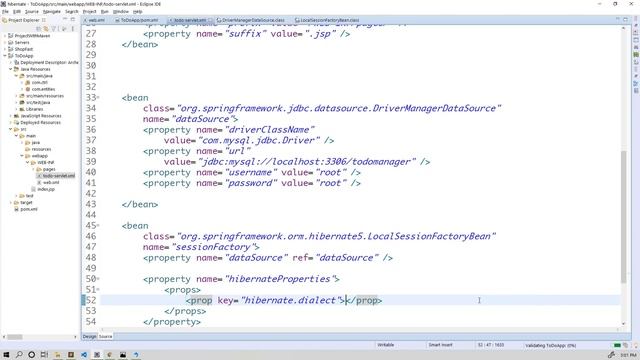
Task: Collapse the bean element at line 33
Action: (98, 98)
